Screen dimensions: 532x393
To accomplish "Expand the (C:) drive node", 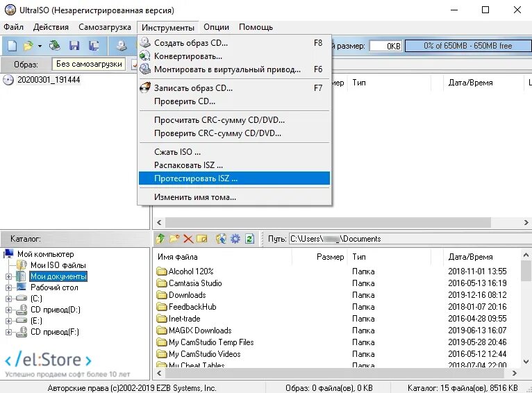I will 8,299.
